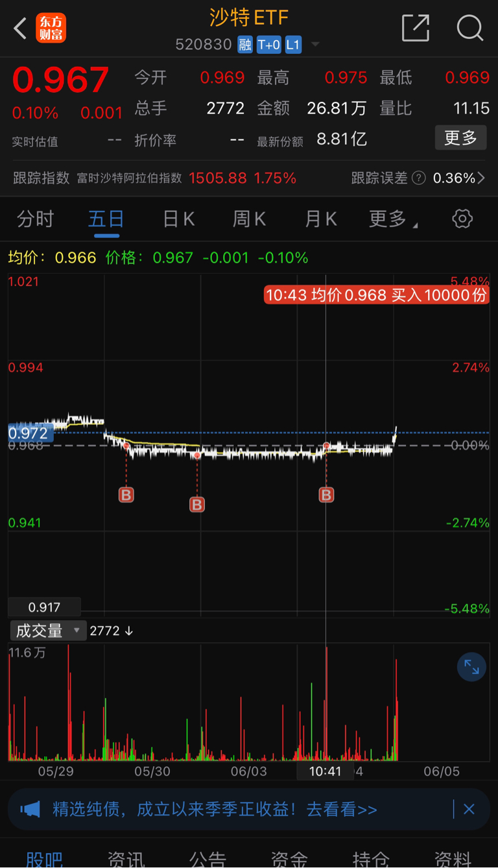This screenshot has width=498, height=868.
Task: Close the 精选纯债 promotion banner
Action: point(469,809)
